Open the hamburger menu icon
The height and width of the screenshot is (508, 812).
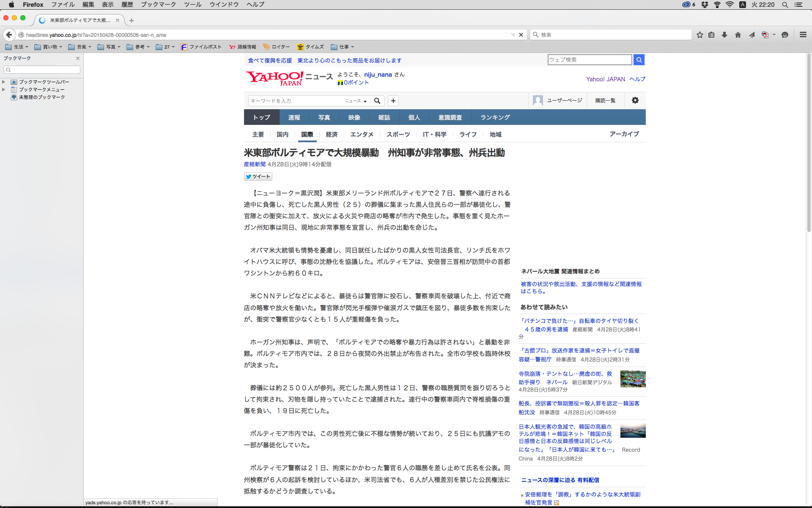tap(803, 35)
